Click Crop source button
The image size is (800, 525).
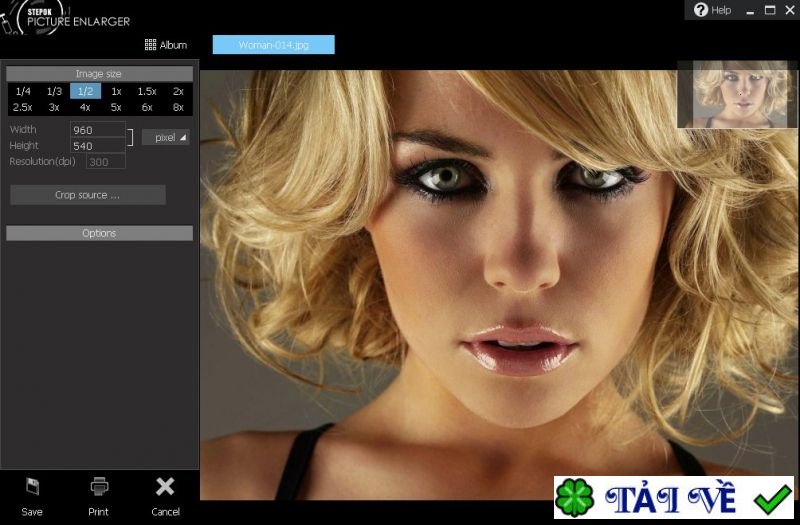tap(88, 195)
